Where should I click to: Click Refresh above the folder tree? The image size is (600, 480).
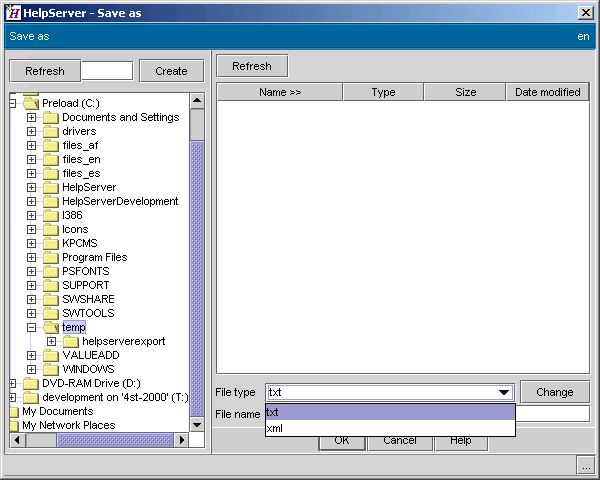(x=45, y=71)
